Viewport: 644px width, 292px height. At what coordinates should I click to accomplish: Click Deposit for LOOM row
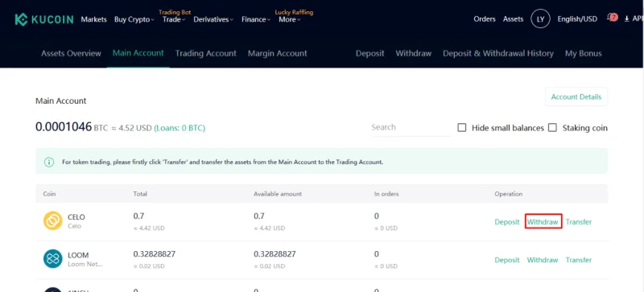[507, 260]
